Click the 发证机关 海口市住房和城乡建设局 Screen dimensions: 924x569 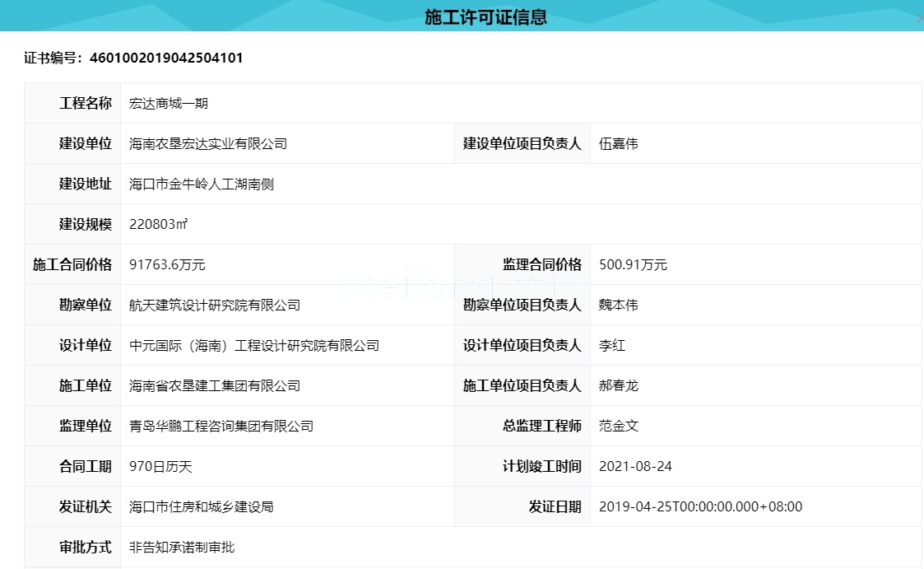202,506
